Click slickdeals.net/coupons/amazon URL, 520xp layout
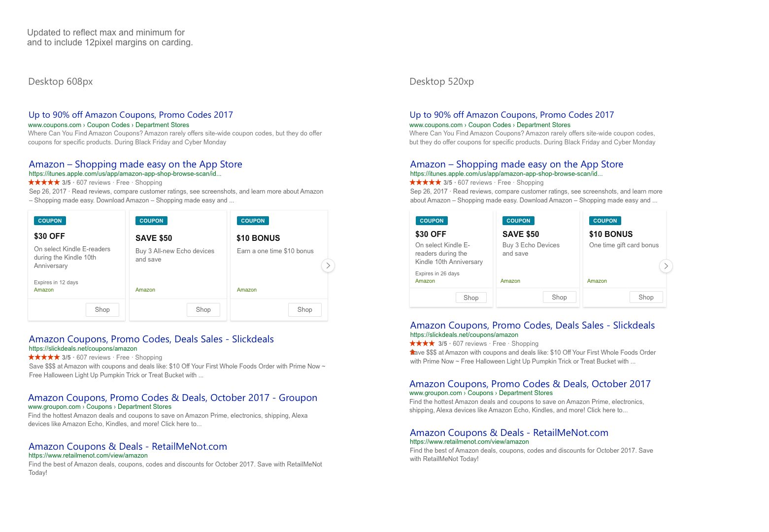This screenshot has height=532, width=769. (x=464, y=335)
